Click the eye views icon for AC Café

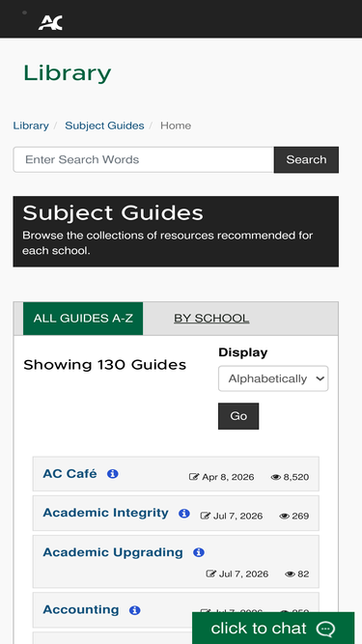tap(276, 477)
